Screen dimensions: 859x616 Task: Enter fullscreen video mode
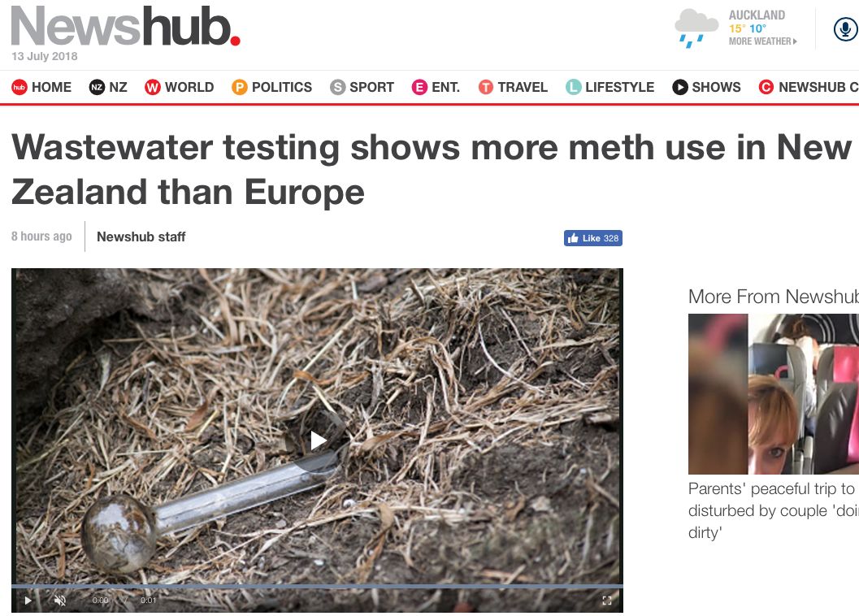coord(606,600)
